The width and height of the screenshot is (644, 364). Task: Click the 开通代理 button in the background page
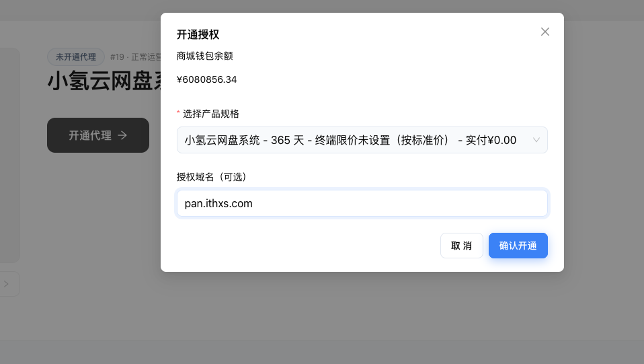point(97,135)
